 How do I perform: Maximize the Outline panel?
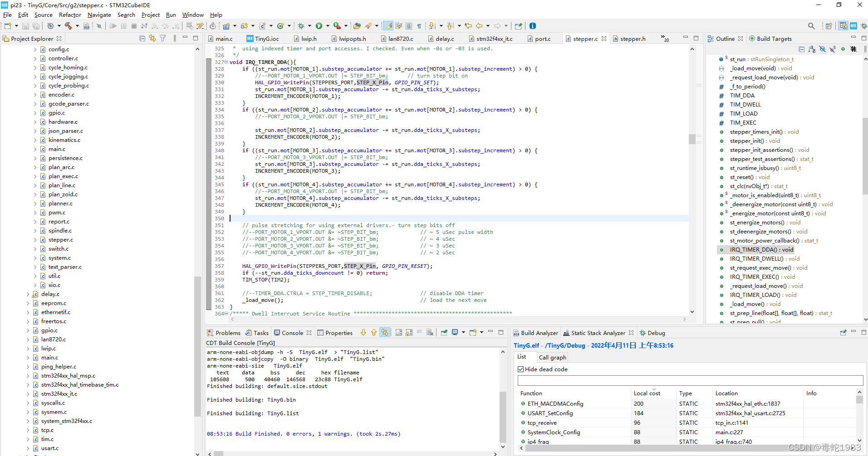pyautogui.click(x=863, y=38)
